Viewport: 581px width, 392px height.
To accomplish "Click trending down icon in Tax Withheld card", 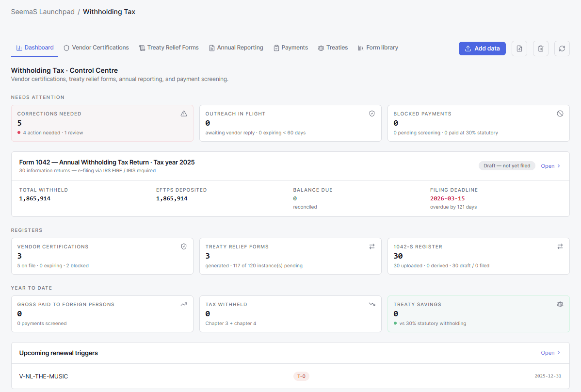I will click(372, 304).
